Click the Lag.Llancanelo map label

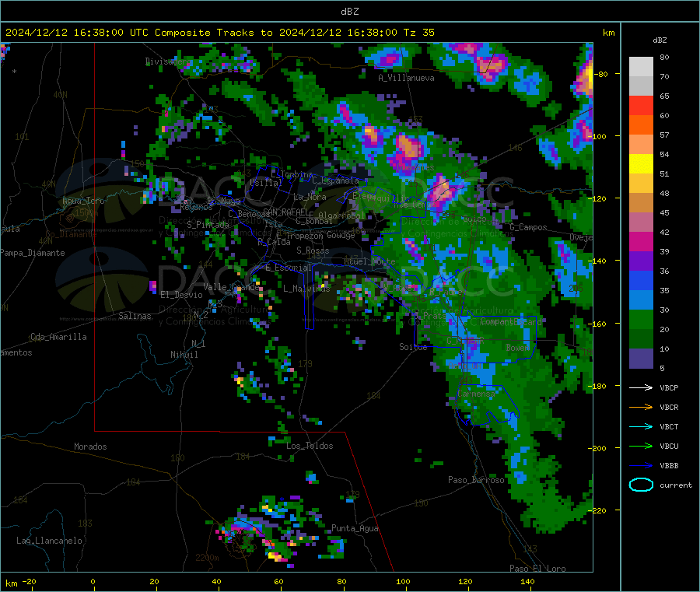(49, 541)
